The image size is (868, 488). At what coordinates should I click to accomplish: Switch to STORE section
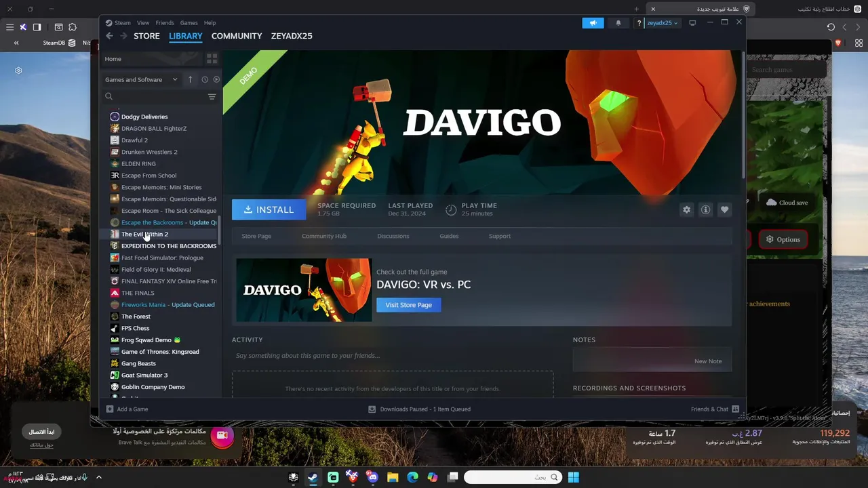pos(146,36)
